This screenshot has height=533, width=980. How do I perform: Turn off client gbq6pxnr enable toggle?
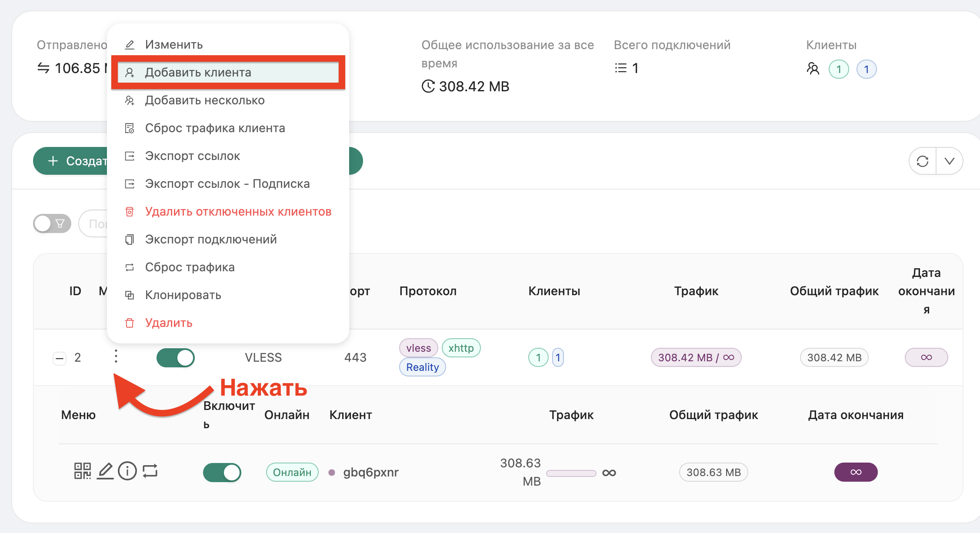pyautogui.click(x=222, y=472)
